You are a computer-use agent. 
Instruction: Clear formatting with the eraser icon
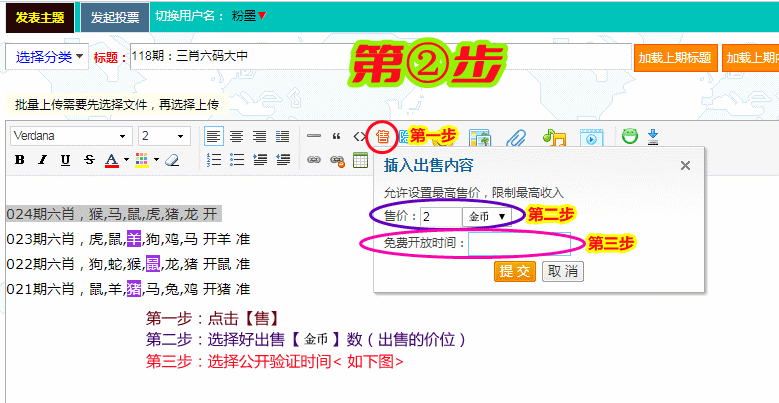[x=171, y=160]
